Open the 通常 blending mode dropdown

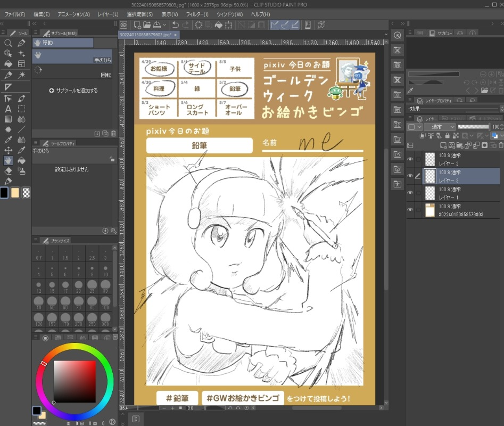tap(440, 127)
